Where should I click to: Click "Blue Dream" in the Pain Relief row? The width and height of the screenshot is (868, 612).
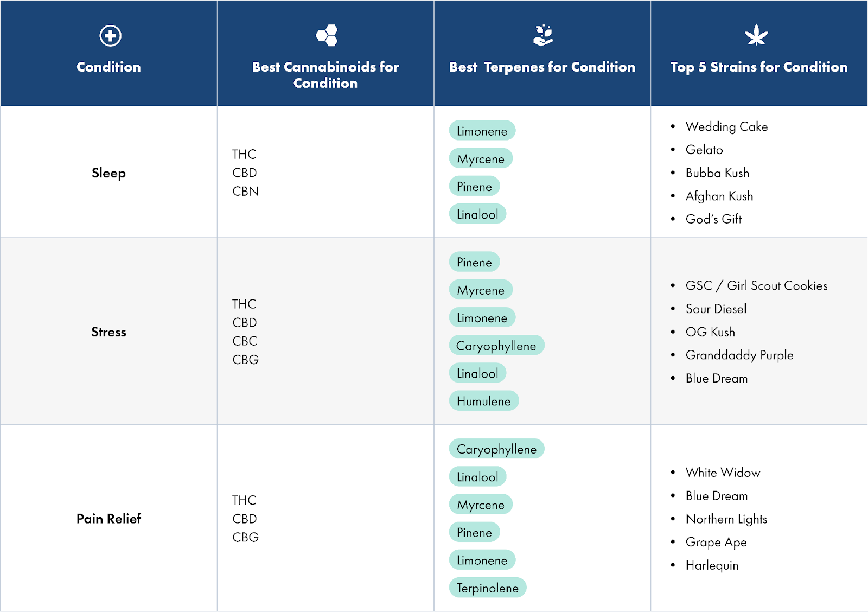[717, 496]
